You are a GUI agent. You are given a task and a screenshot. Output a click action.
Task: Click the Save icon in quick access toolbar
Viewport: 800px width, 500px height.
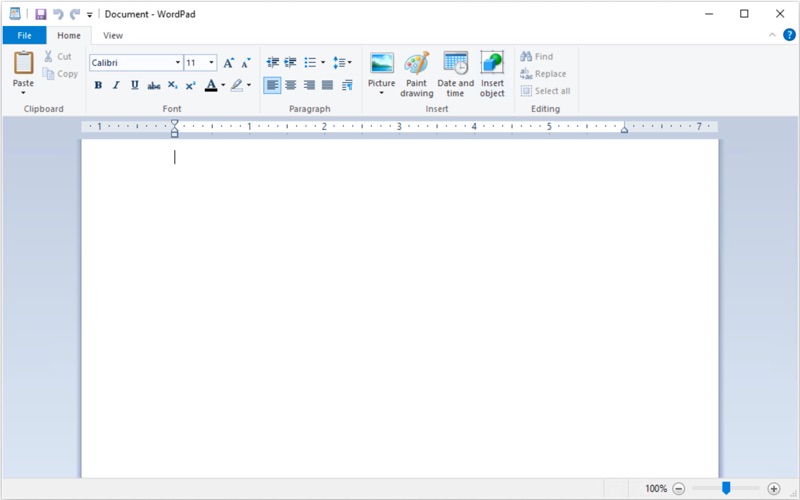41,14
